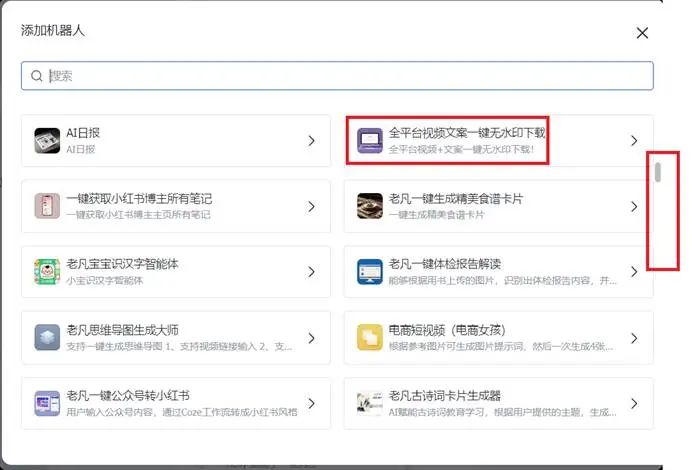Click the 老凡一键公众号转小红书 icon
The height and width of the screenshot is (470, 692).
[47, 403]
